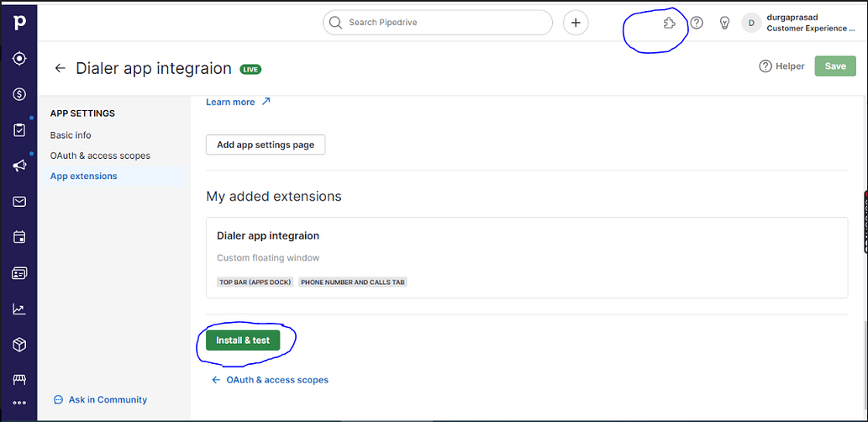Click the Helper question mark icon
The image size is (868, 422).
[x=765, y=66]
